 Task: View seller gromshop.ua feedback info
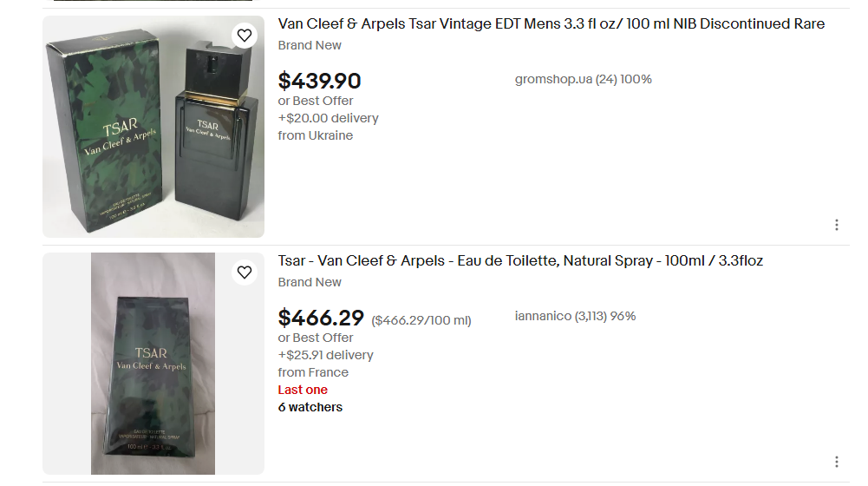tap(583, 79)
